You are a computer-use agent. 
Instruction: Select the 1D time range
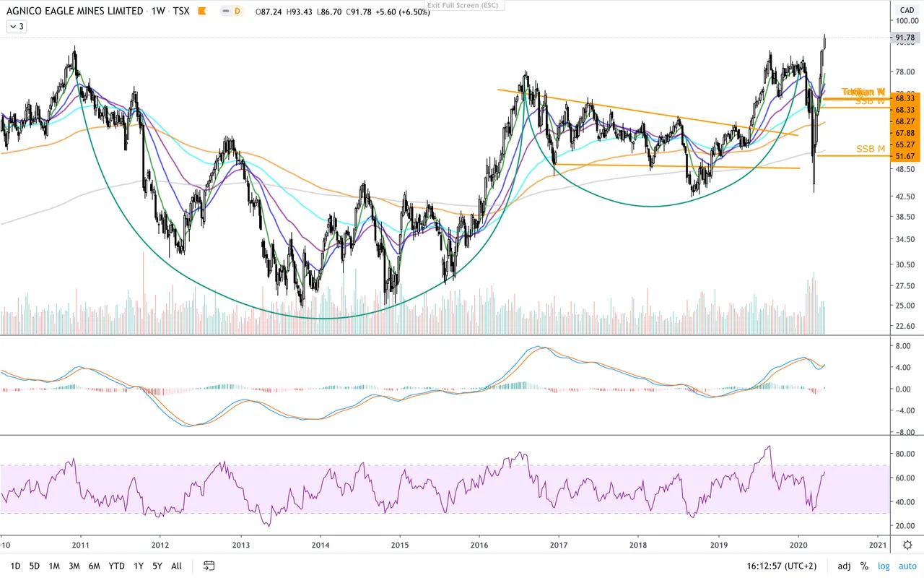tap(14, 566)
